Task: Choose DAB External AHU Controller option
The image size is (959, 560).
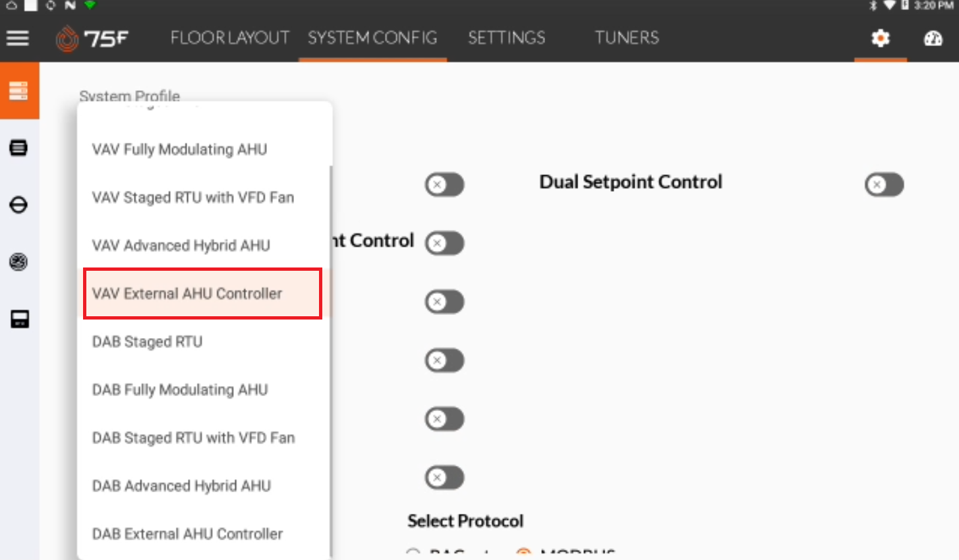Action: pyautogui.click(x=187, y=534)
